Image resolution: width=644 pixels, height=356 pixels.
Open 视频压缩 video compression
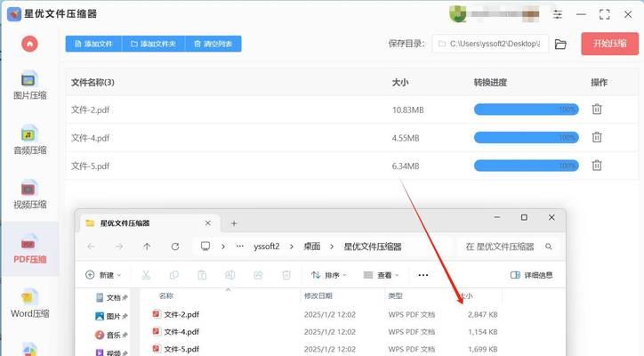(x=29, y=194)
